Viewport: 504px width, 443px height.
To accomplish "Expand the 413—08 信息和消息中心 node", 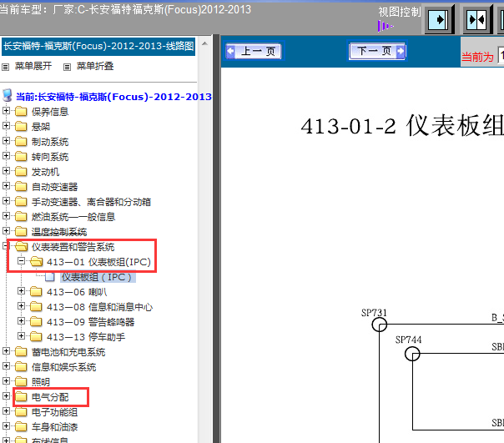I will pyautogui.click(x=21, y=305).
